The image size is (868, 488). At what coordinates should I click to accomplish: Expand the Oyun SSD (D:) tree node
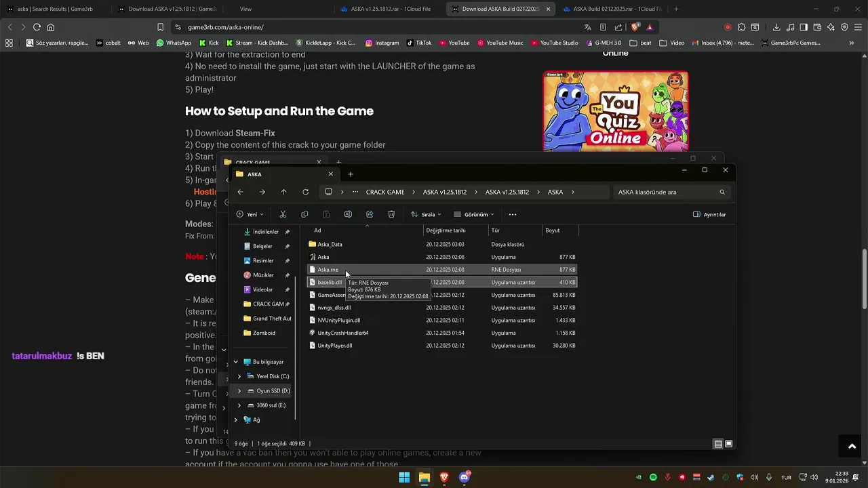pos(239,391)
